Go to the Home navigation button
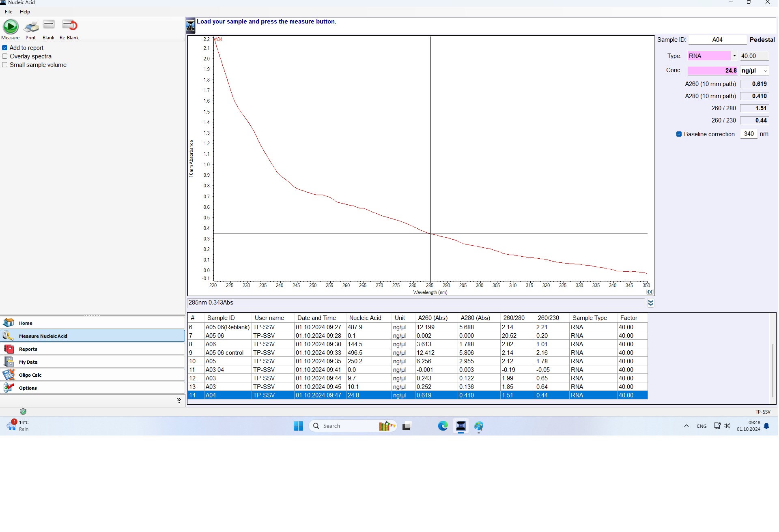 (26, 323)
